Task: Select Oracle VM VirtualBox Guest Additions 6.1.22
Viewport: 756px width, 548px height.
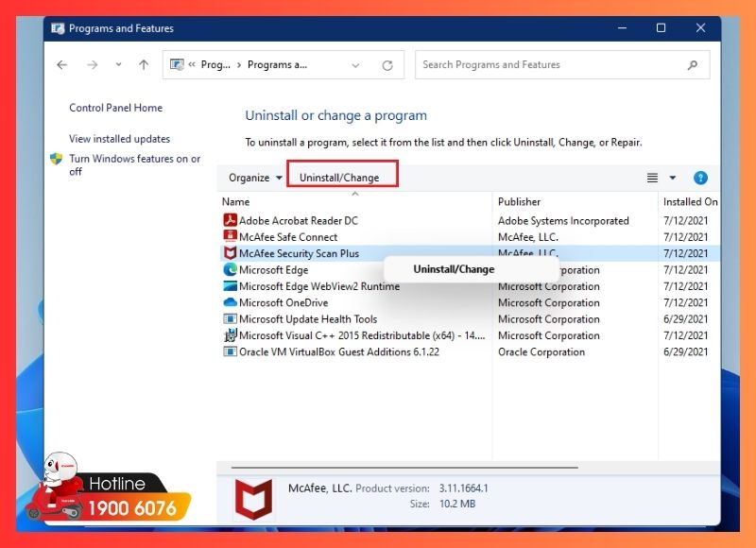Action: point(339,351)
